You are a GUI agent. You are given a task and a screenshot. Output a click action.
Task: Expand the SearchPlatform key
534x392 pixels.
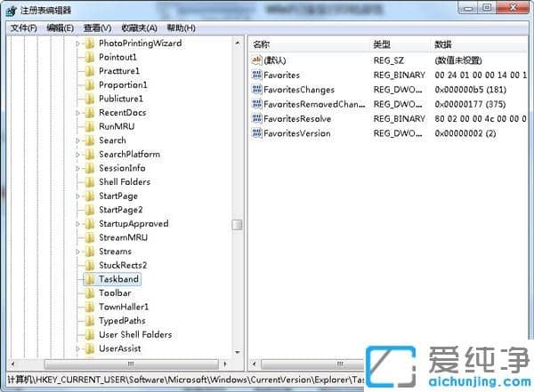pos(77,155)
